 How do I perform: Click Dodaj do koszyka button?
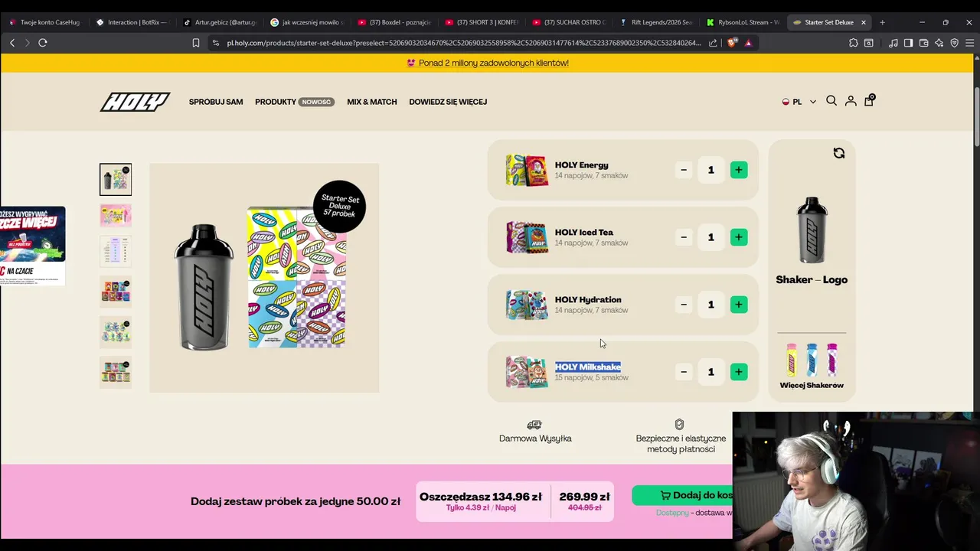682,495
